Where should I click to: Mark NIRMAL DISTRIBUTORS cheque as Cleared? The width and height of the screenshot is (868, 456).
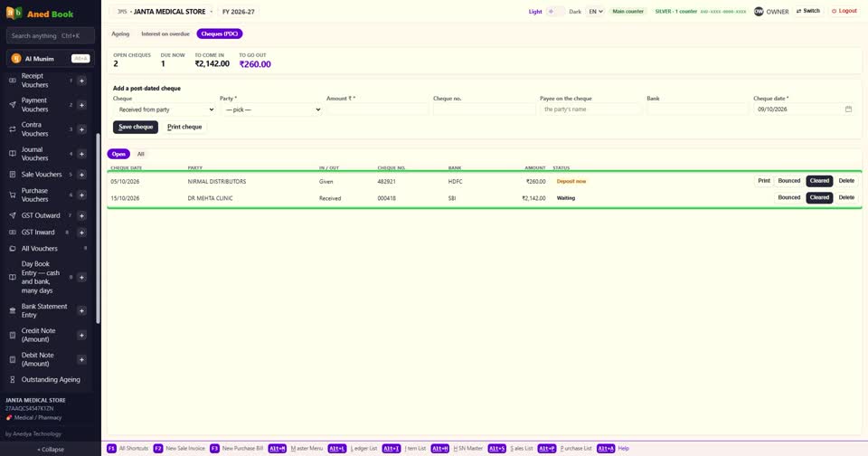click(819, 181)
